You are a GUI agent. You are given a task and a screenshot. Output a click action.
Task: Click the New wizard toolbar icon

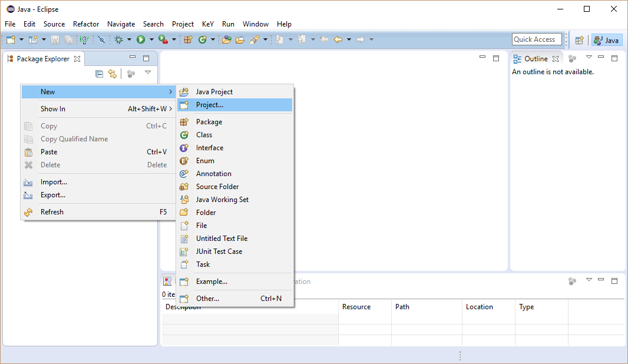pos(11,39)
